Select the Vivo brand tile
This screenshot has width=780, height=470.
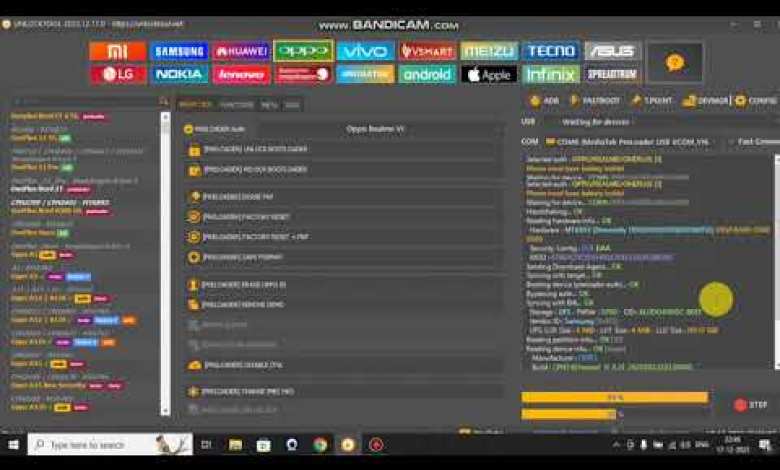365,51
